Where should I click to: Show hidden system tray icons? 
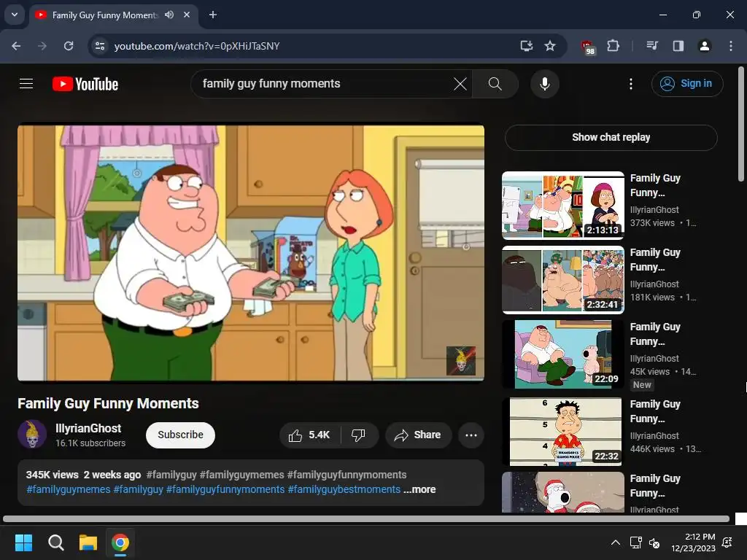(x=616, y=542)
